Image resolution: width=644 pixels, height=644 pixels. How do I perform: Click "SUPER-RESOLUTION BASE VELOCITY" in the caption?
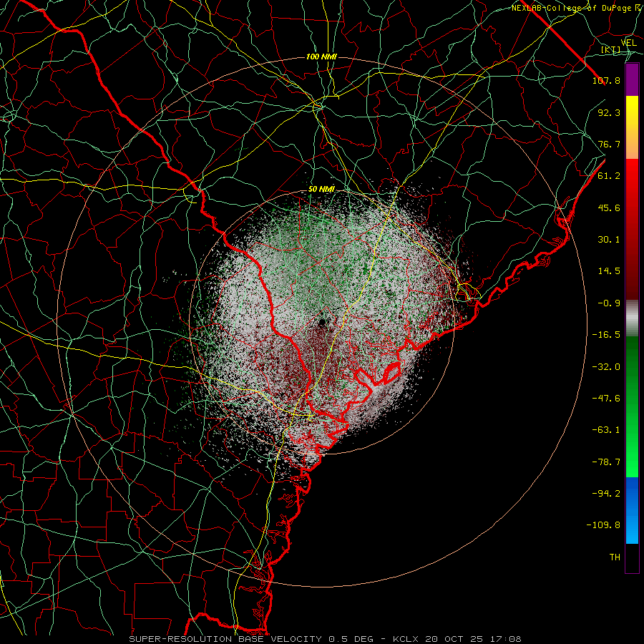tap(225, 639)
